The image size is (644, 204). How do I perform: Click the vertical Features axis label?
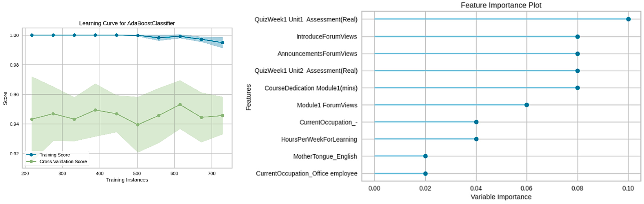(x=248, y=97)
